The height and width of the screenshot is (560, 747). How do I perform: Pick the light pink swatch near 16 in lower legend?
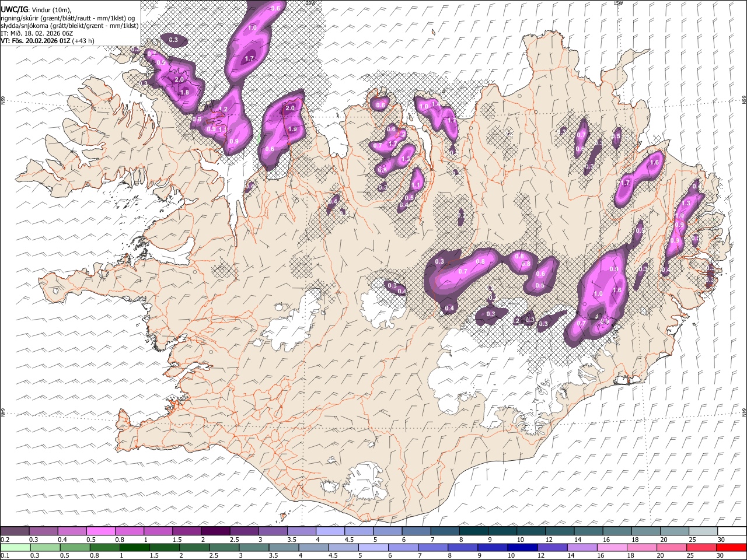(613, 547)
